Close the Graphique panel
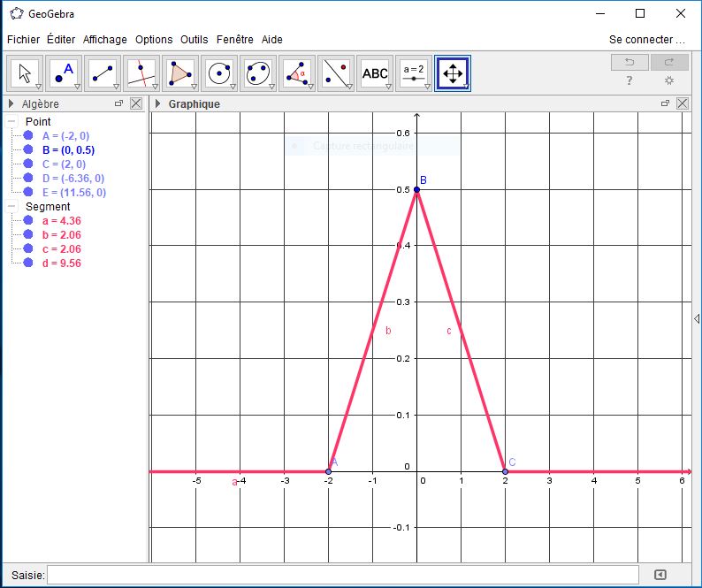The image size is (702, 588). coord(683,104)
